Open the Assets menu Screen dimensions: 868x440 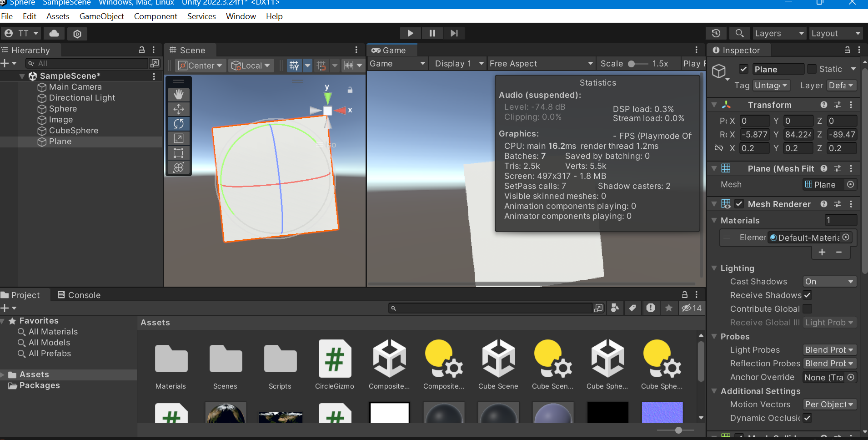(x=58, y=16)
